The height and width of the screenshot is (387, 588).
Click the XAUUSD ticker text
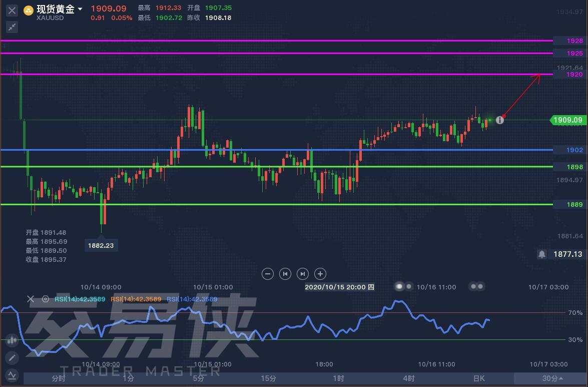(x=50, y=18)
